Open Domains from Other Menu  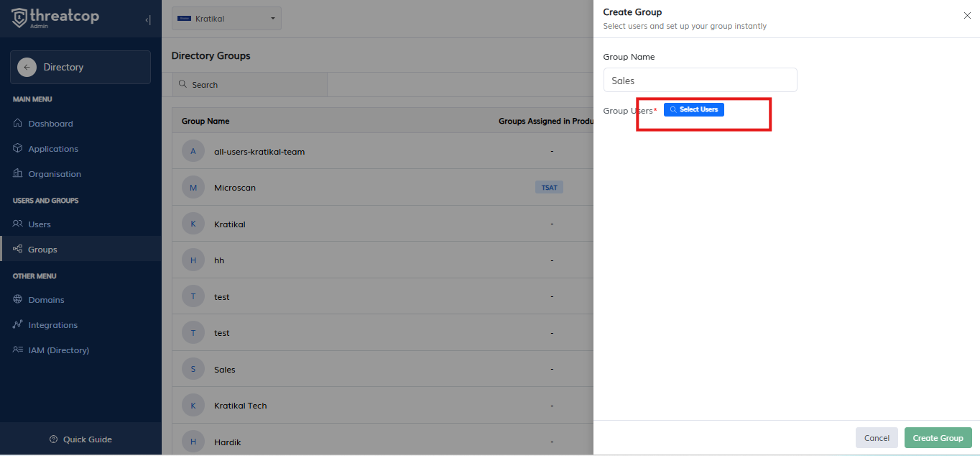click(x=46, y=300)
